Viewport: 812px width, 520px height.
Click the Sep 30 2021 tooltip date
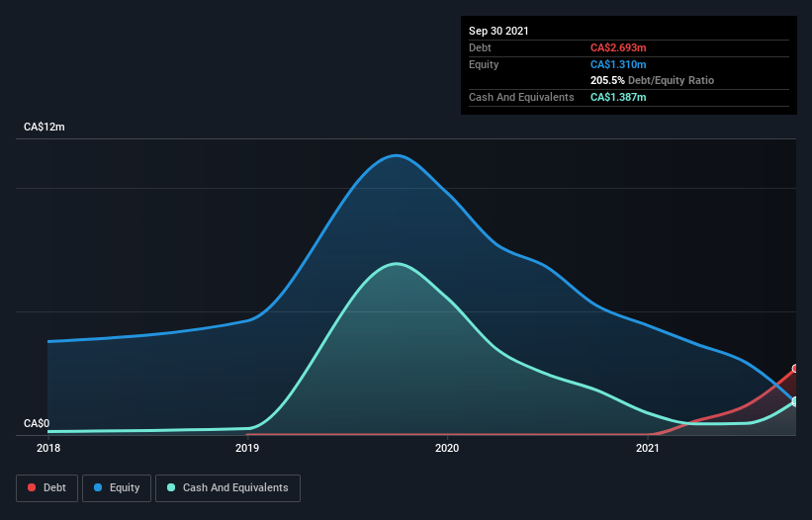pos(498,31)
